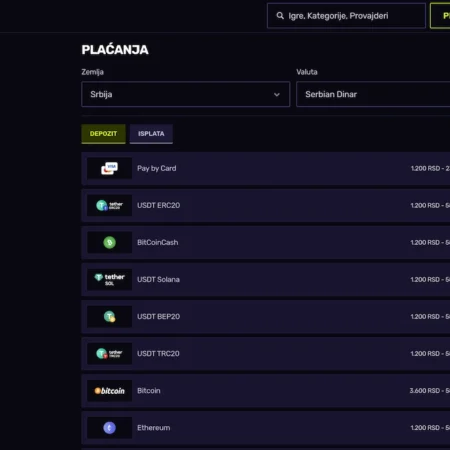
Task: Select the BitCoinCash payment label
Action: click(158, 242)
